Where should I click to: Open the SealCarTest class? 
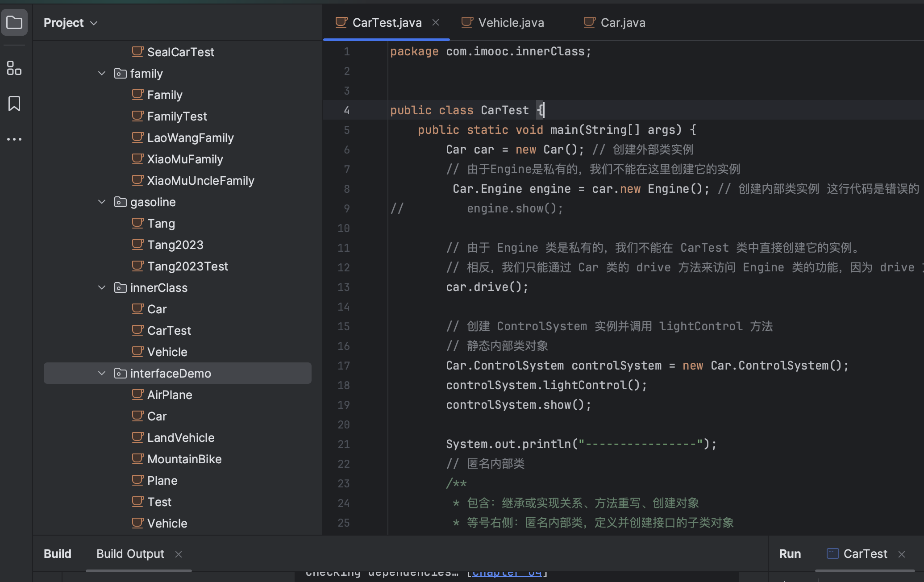(x=181, y=52)
